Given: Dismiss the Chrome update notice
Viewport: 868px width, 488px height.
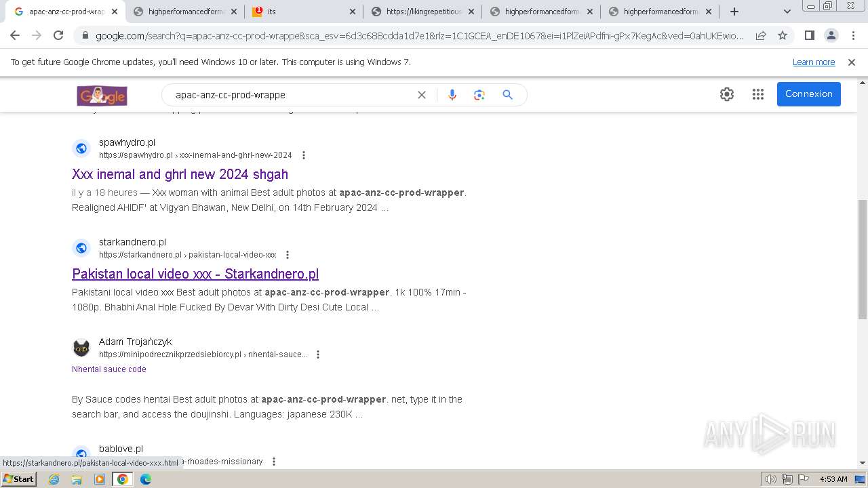Looking at the screenshot, I should point(852,62).
